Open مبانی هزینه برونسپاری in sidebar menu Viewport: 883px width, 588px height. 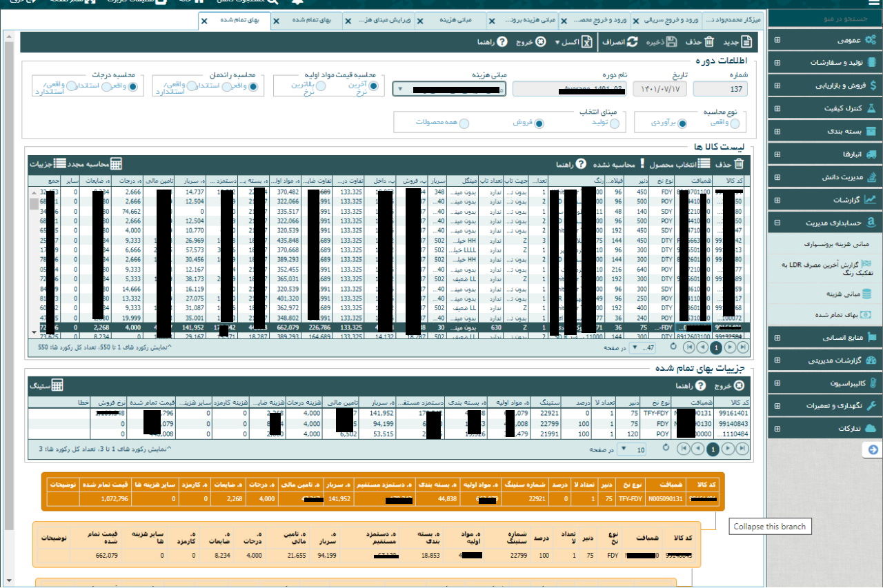(x=826, y=244)
